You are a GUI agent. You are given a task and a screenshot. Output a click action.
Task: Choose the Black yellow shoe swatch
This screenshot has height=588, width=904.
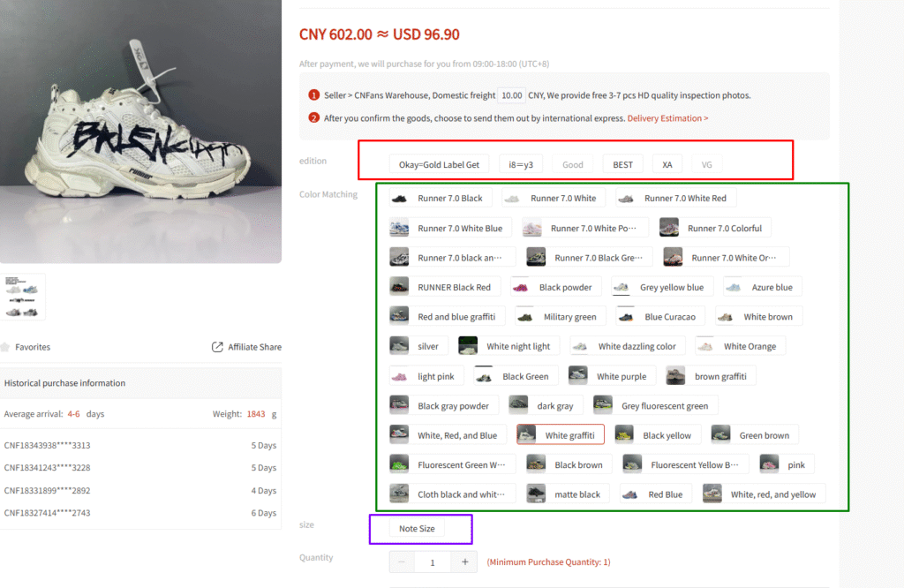click(x=657, y=434)
